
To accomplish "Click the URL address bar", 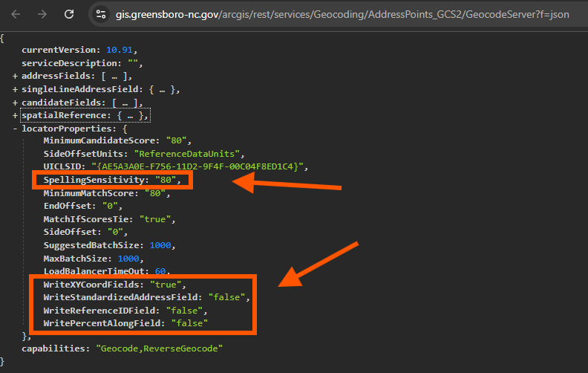I will click(x=334, y=14).
